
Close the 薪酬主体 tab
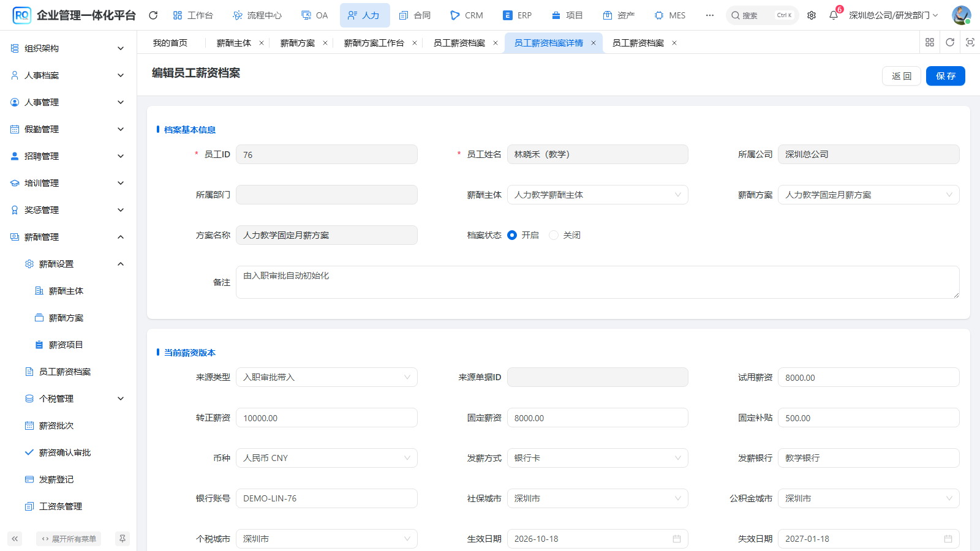click(x=262, y=43)
